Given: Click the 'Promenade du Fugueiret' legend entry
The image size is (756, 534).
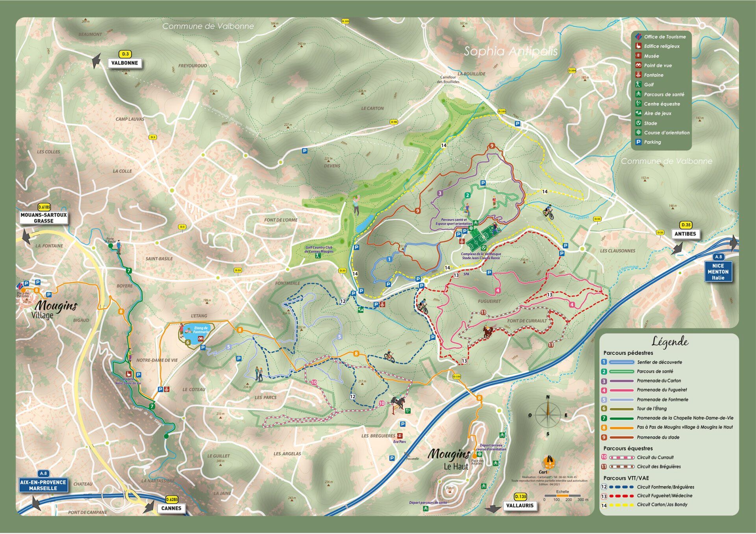Looking at the screenshot, I should (661, 390).
